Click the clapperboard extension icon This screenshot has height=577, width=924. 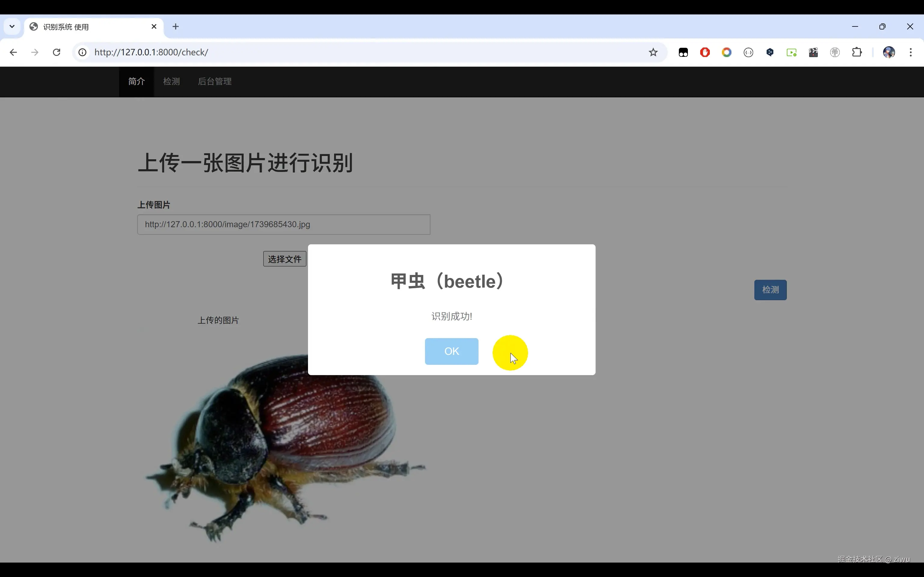pos(813,52)
